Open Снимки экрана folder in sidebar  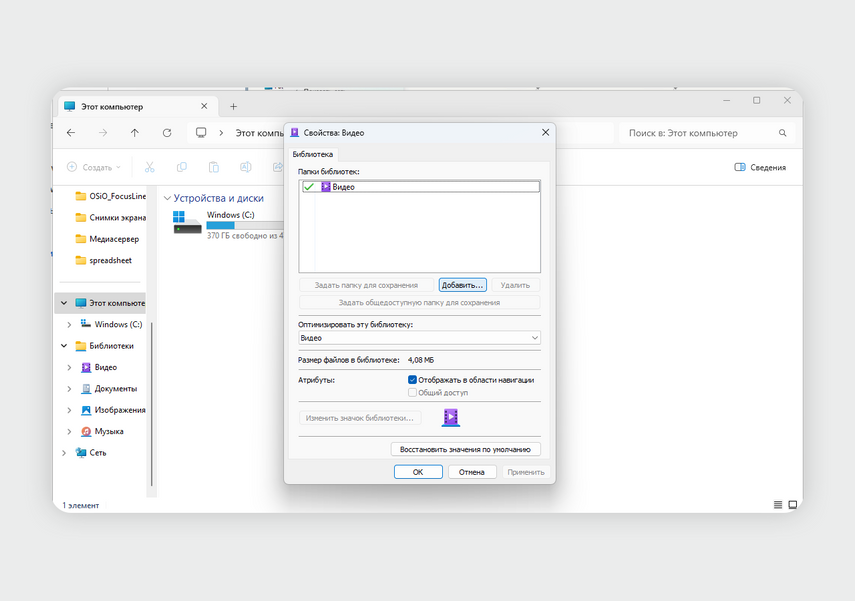tap(111, 218)
